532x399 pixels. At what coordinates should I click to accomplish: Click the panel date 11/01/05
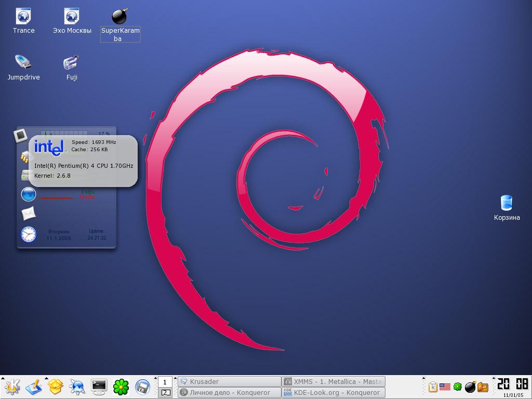coord(513,395)
